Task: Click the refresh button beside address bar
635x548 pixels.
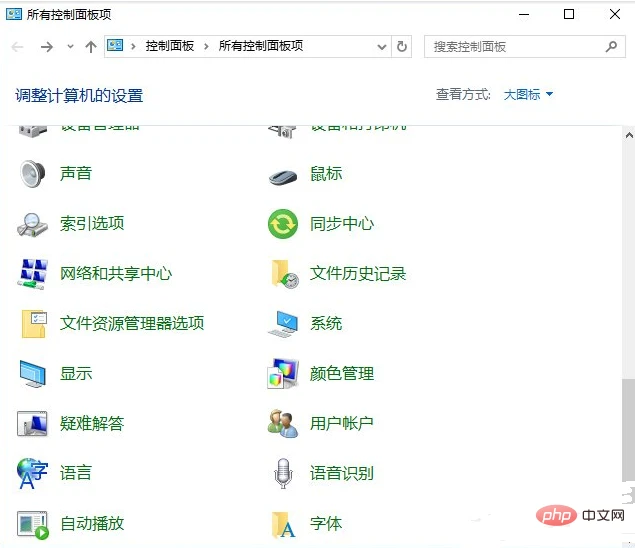Action: point(402,47)
